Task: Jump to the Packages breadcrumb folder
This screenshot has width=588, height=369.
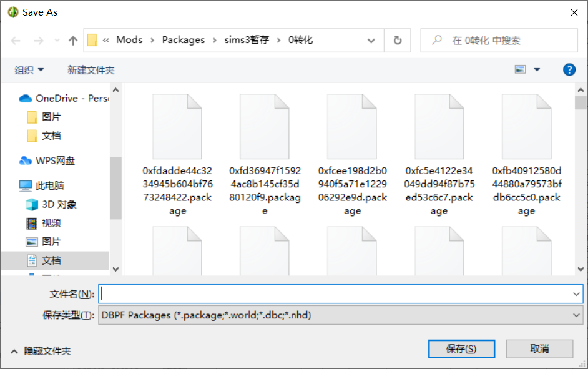Action: pos(184,40)
